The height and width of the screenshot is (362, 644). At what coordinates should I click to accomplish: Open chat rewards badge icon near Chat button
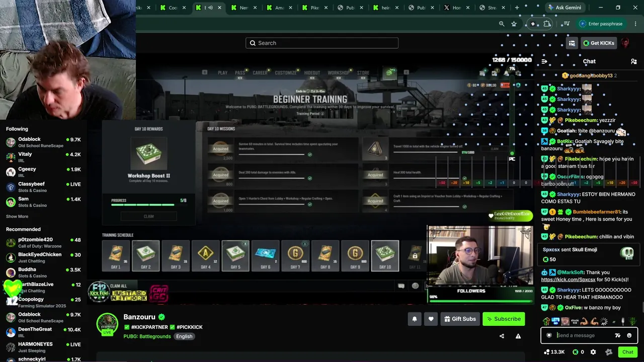point(609,352)
